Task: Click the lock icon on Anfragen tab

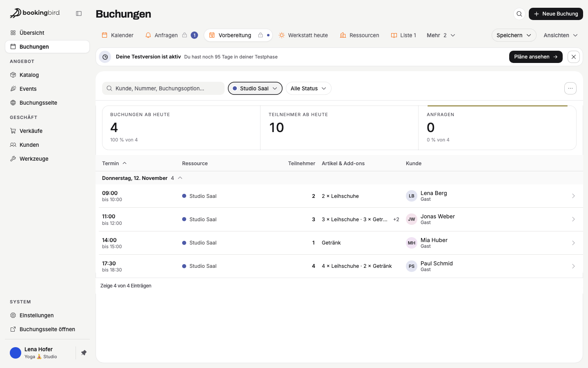Action: coord(185,35)
